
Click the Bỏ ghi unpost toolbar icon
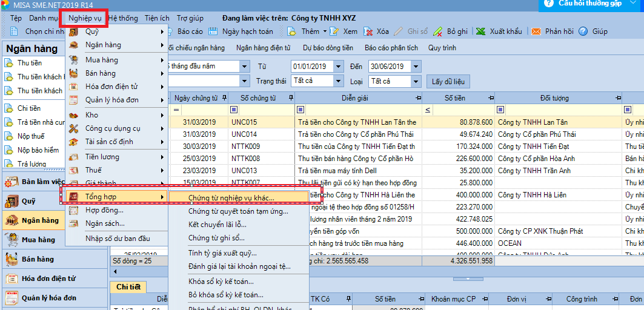[438, 31]
